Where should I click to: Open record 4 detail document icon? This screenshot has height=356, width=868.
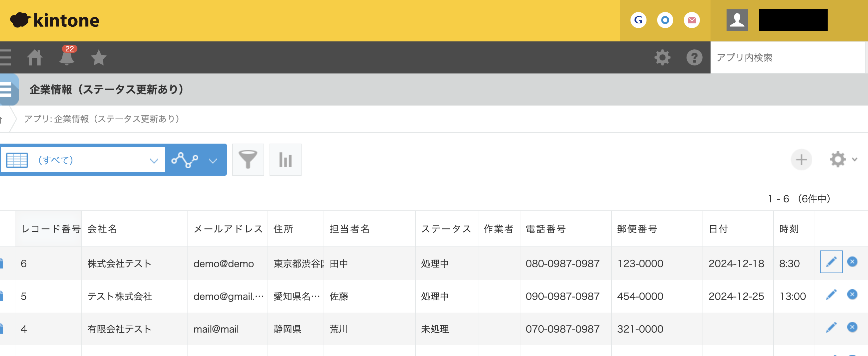pyautogui.click(x=2, y=329)
